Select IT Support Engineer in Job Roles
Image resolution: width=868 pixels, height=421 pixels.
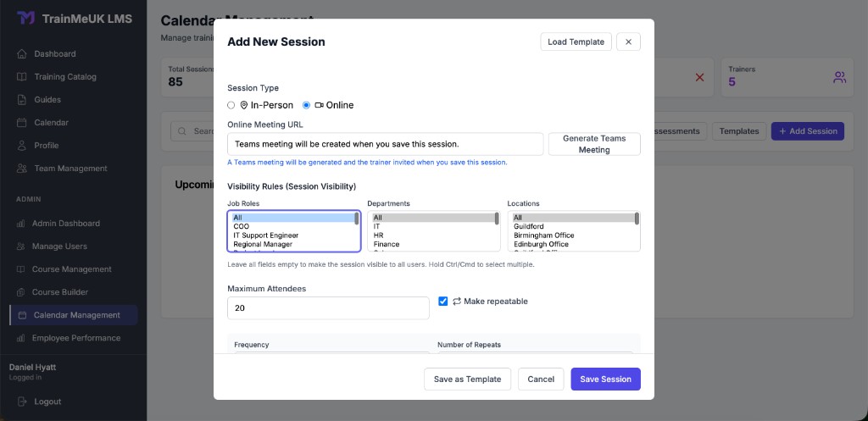pyautogui.click(x=292, y=235)
